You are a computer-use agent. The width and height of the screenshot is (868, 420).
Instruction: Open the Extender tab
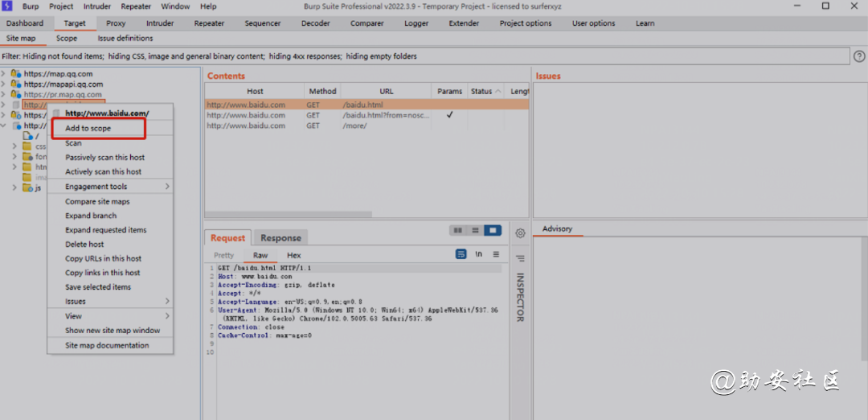(x=464, y=23)
